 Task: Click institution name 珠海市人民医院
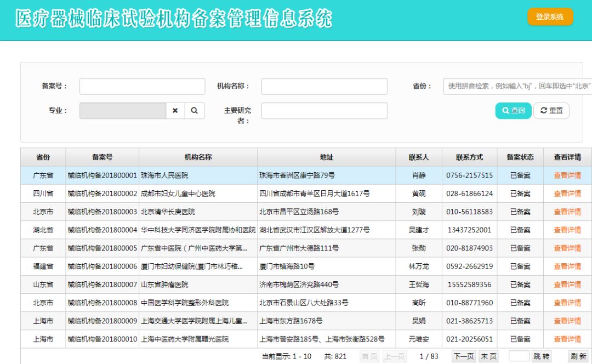pyautogui.click(x=164, y=175)
